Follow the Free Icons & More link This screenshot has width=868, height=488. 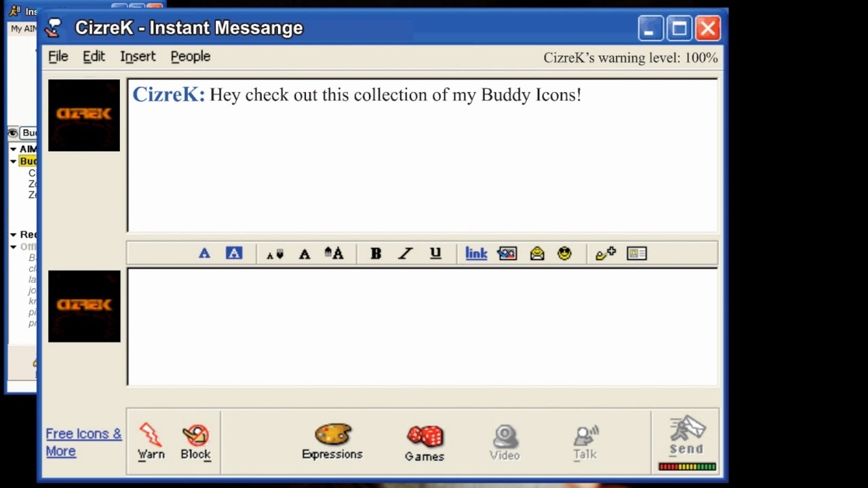[x=83, y=442]
